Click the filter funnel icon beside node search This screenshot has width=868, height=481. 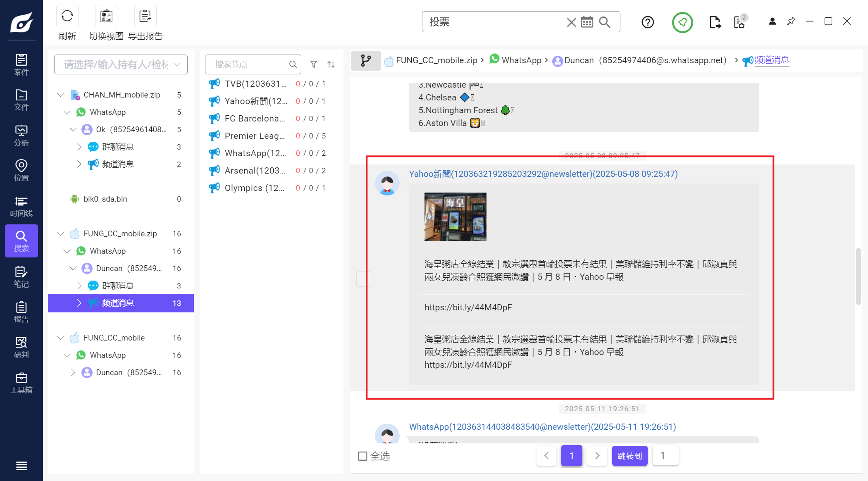[314, 64]
